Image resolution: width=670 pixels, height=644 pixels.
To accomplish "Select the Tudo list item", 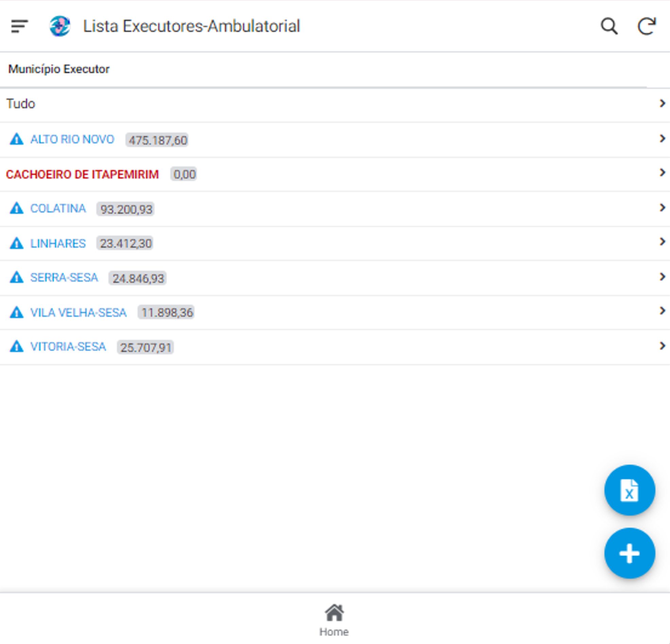I will point(21,104).
